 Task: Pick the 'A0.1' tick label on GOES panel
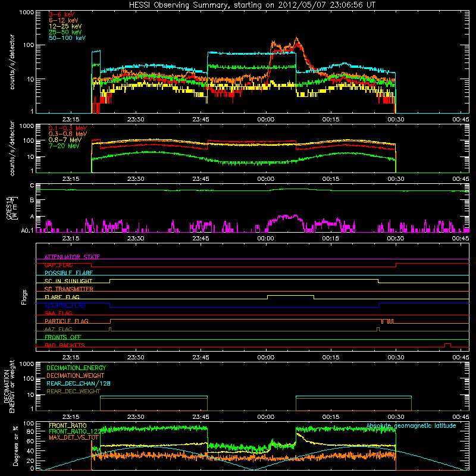[x=27, y=230]
